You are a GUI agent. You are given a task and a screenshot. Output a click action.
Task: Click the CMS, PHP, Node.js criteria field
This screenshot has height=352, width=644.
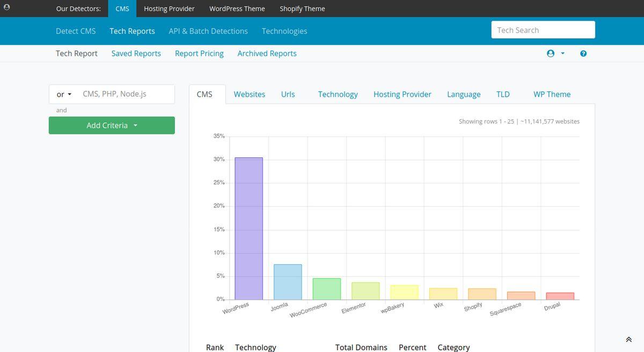(126, 94)
